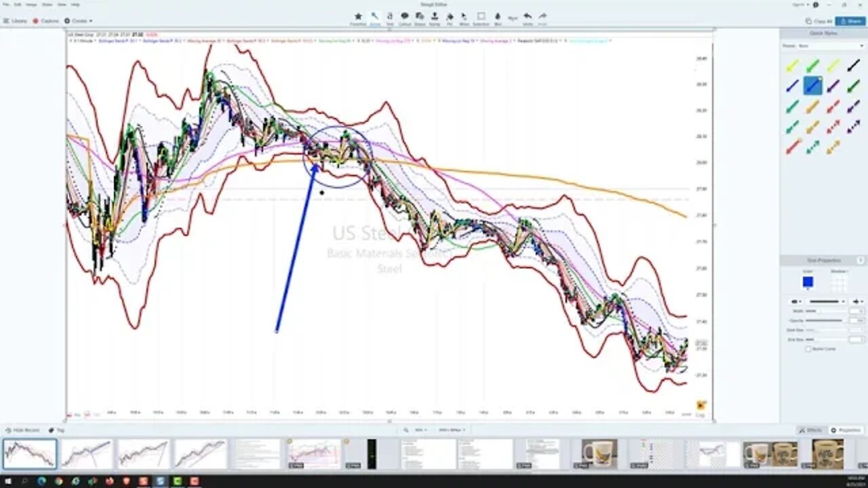Open the Library
868x488 pixels.
(x=15, y=21)
